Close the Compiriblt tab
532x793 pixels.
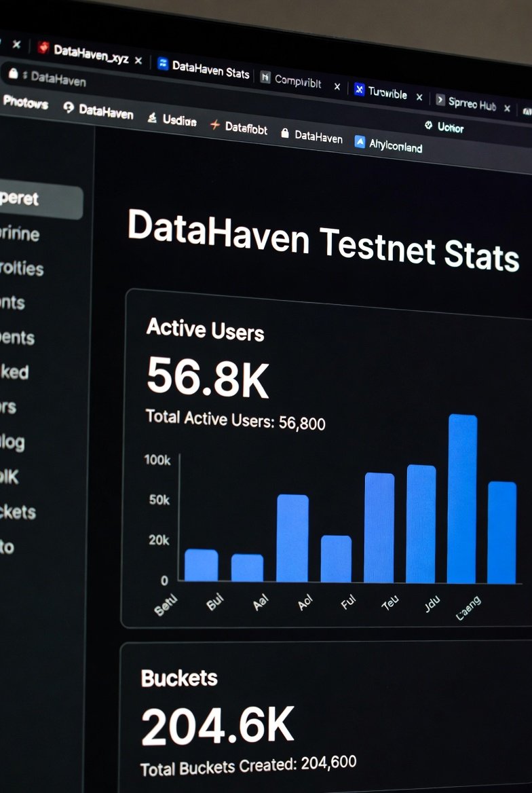pyautogui.click(x=337, y=86)
